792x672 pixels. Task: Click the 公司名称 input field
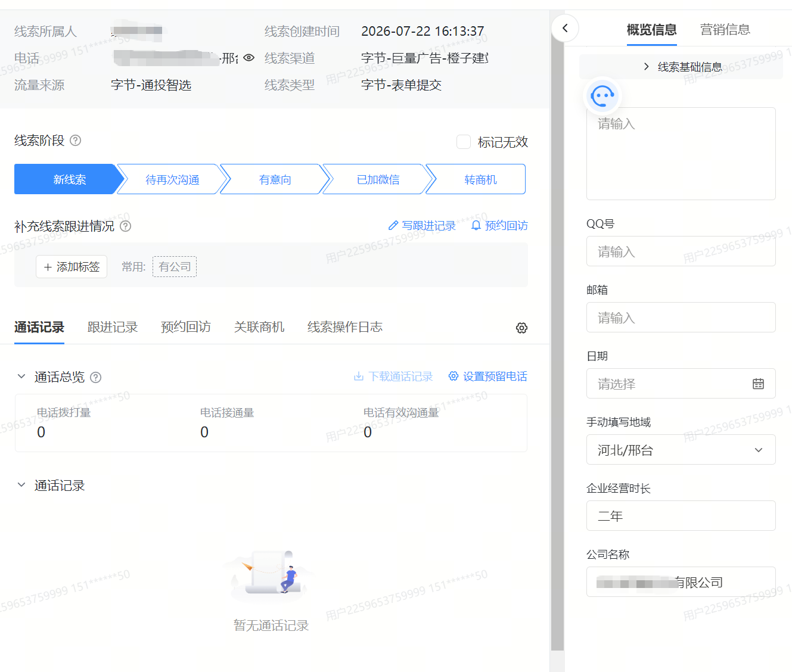click(681, 582)
